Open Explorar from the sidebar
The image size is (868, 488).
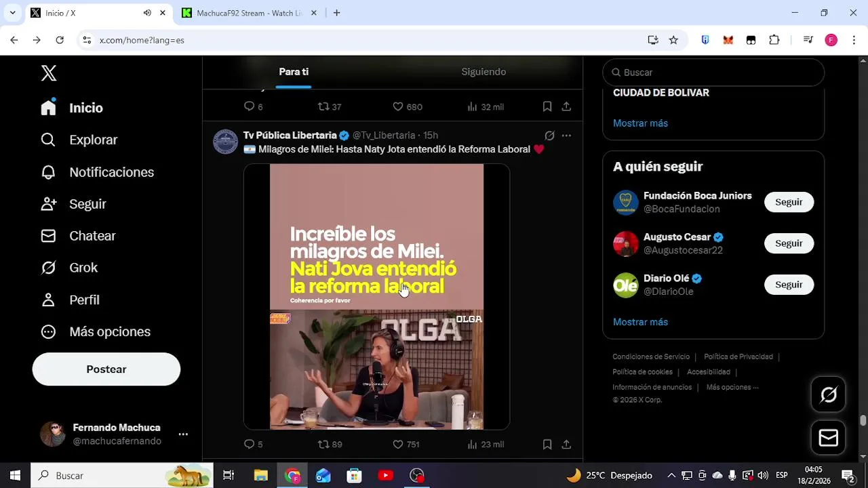coord(79,140)
